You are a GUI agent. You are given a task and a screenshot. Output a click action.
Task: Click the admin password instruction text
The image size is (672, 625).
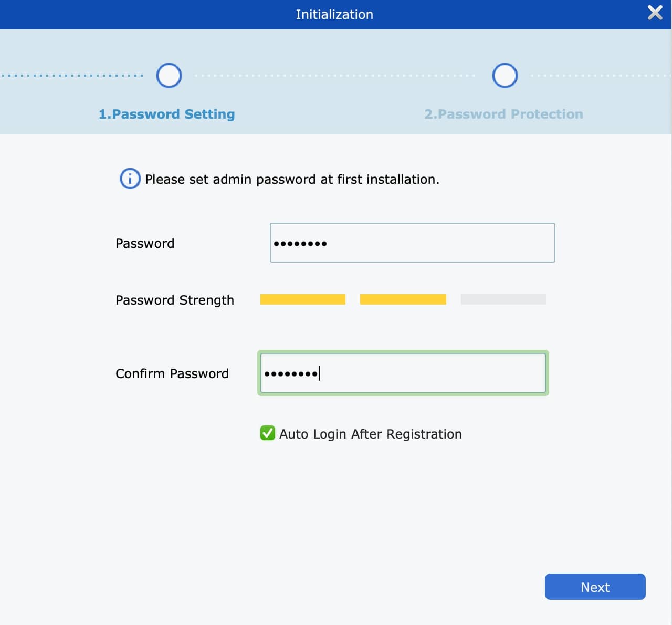coord(292,180)
